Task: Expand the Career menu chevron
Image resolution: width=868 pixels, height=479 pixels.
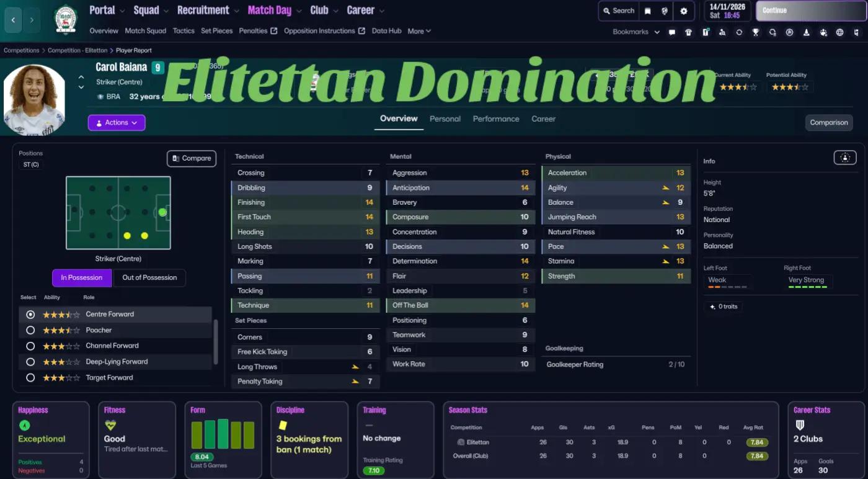Action: [381, 11]
